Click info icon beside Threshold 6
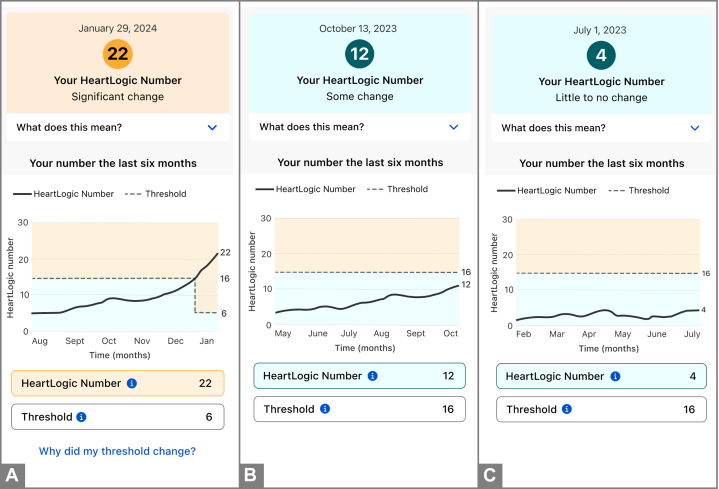Viewport: 719px width, 489px height. click(81, 417)
